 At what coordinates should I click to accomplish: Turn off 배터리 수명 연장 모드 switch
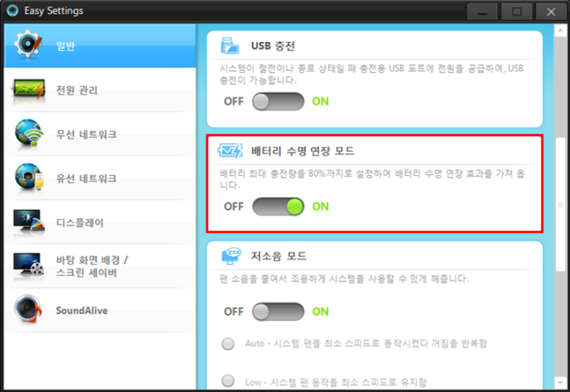[278, 207]
